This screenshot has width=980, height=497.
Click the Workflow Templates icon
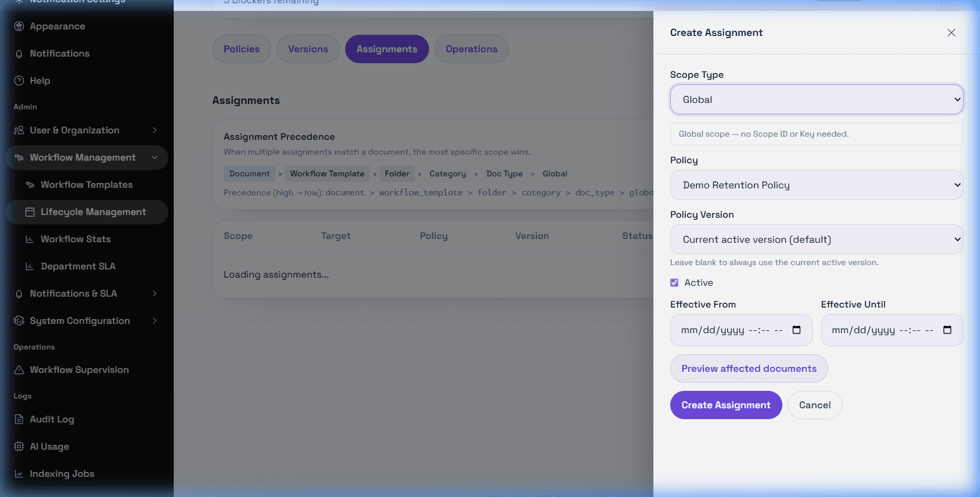pos(30,185)
